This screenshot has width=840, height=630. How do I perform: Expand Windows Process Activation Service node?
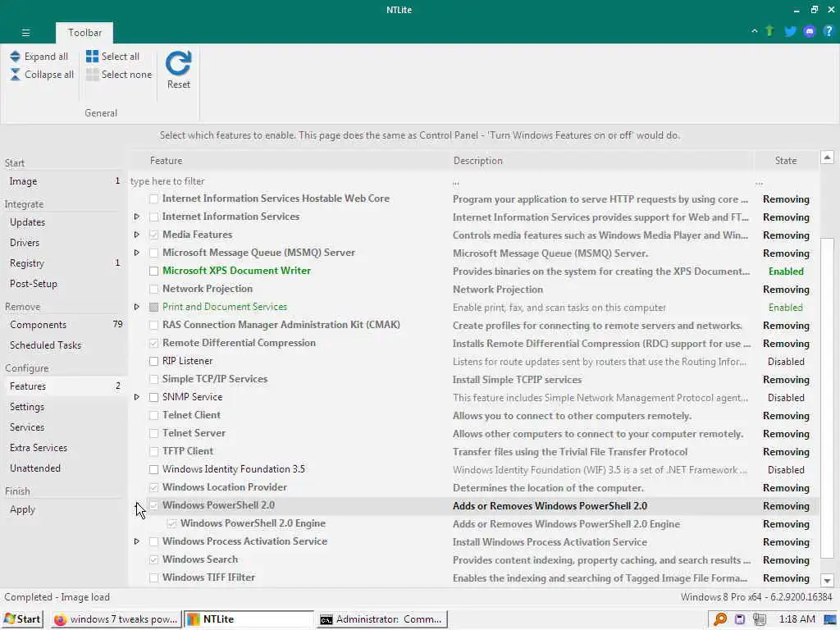point(137,541)
